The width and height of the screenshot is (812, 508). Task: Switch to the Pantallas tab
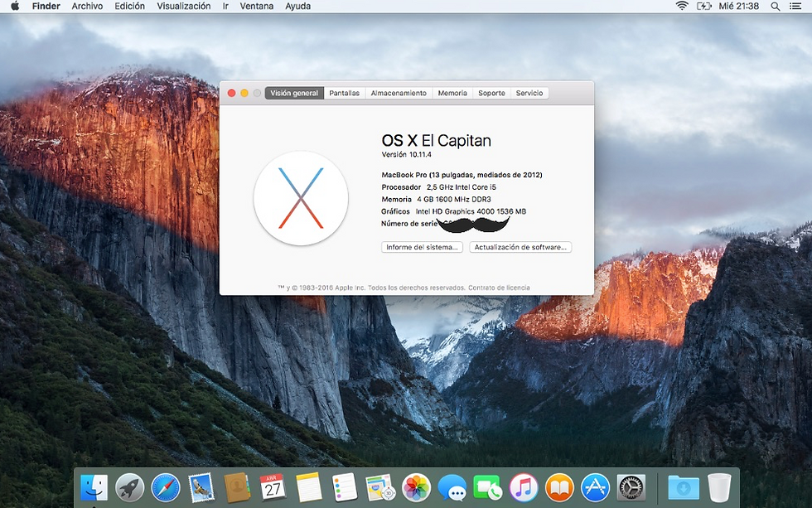pos(344,93)
